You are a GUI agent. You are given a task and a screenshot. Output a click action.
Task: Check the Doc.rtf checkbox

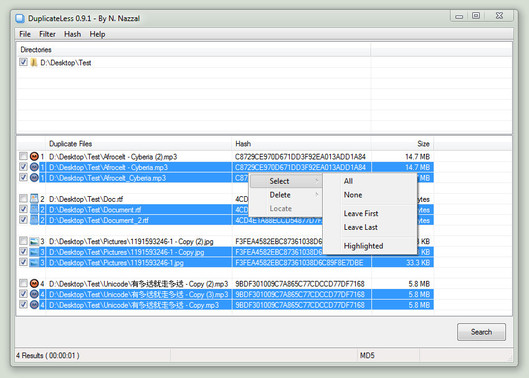23,198
